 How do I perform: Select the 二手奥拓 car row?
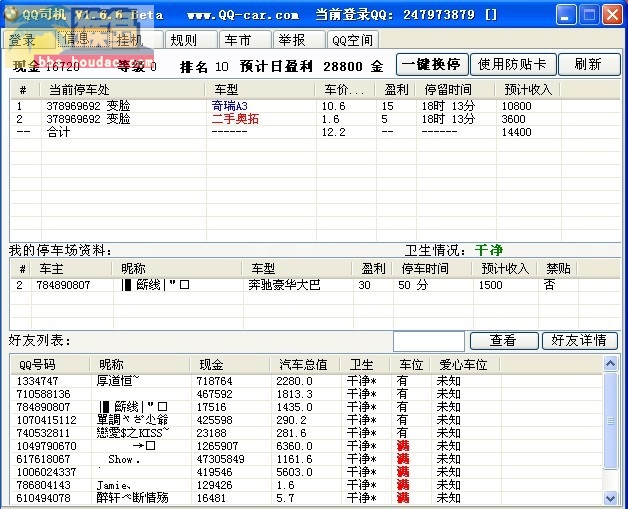315,119
